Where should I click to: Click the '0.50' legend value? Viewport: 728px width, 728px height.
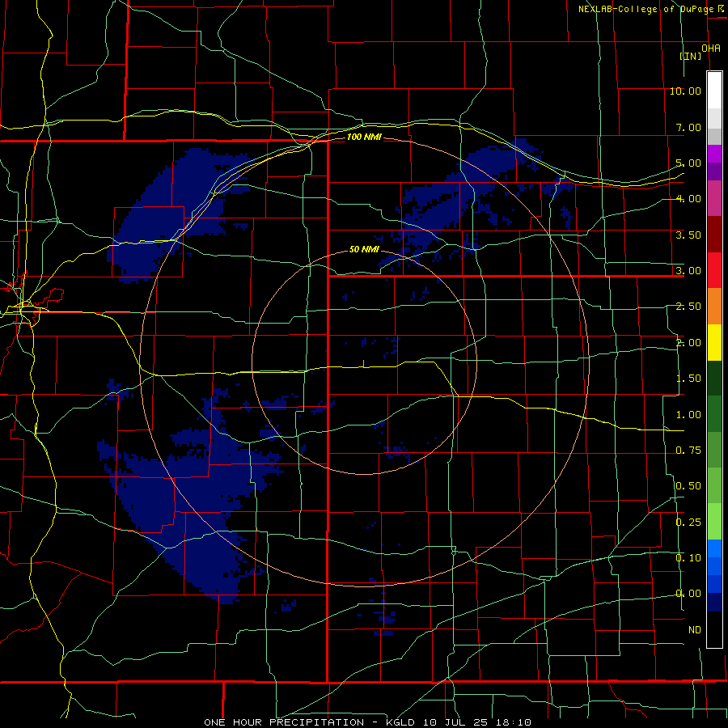[688, 486]
